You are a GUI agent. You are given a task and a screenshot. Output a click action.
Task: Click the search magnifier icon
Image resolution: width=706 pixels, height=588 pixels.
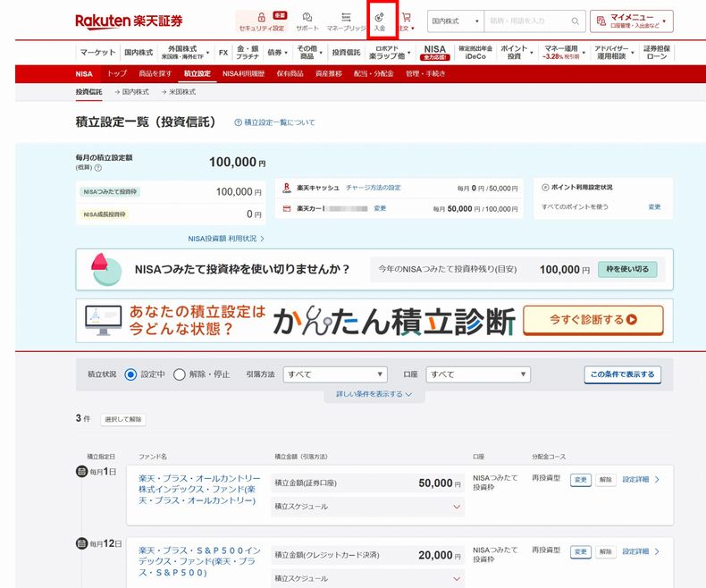[575, 21]
